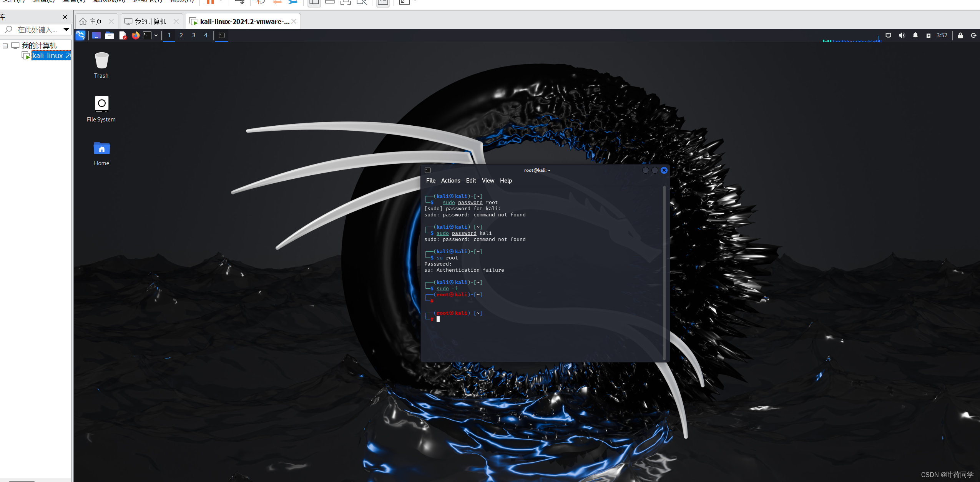Image resolution: width=980 pixels, height=482 pixels.
Task: Open the text editor panel launcher
Action: click(123, 35)
